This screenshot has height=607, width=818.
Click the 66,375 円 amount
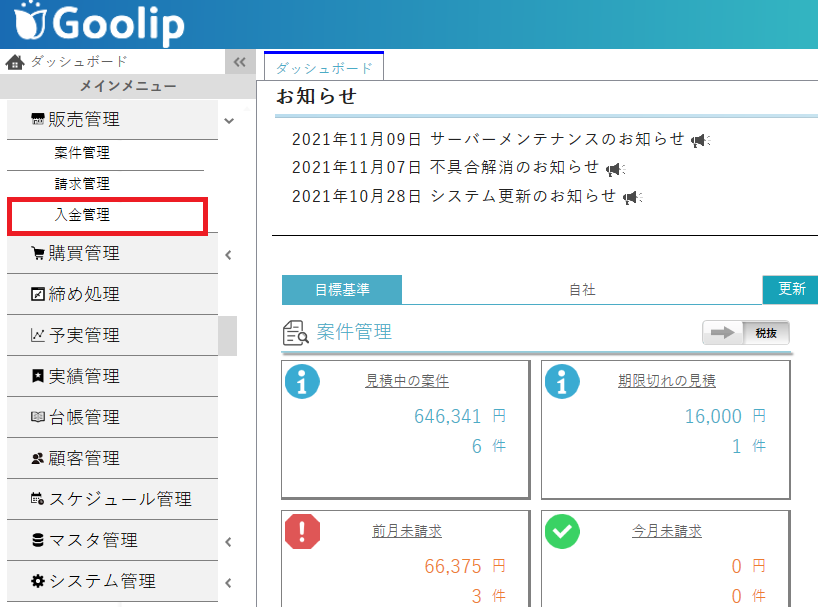point(465,566)
